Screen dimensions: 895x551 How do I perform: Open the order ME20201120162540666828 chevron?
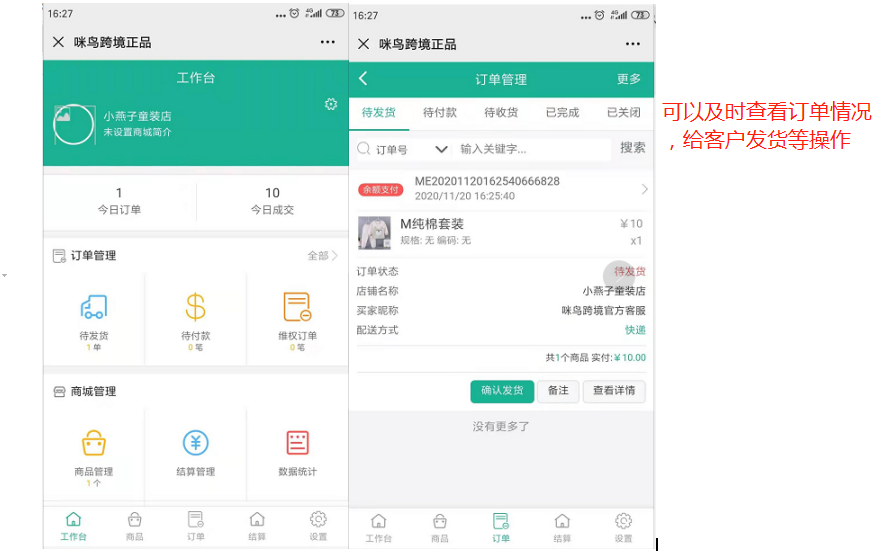pyautogui.click(x=644, y=189)
